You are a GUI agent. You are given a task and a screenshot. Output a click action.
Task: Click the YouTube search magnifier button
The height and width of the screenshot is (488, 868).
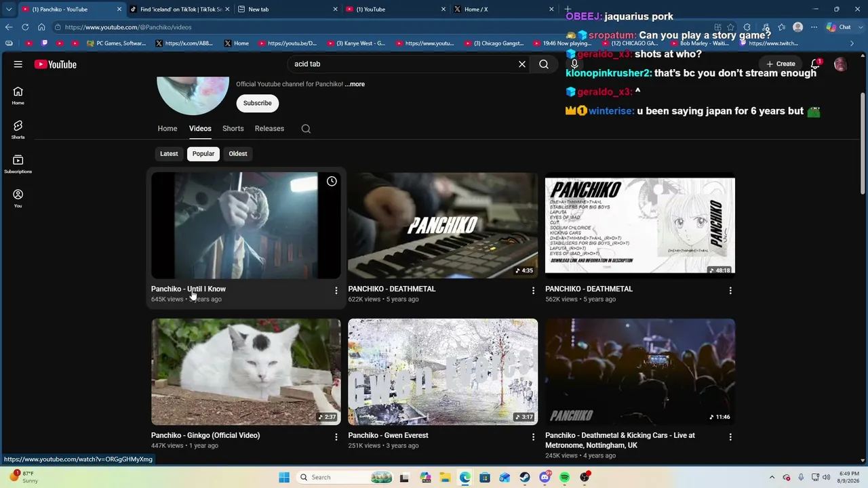pos(544,64)
